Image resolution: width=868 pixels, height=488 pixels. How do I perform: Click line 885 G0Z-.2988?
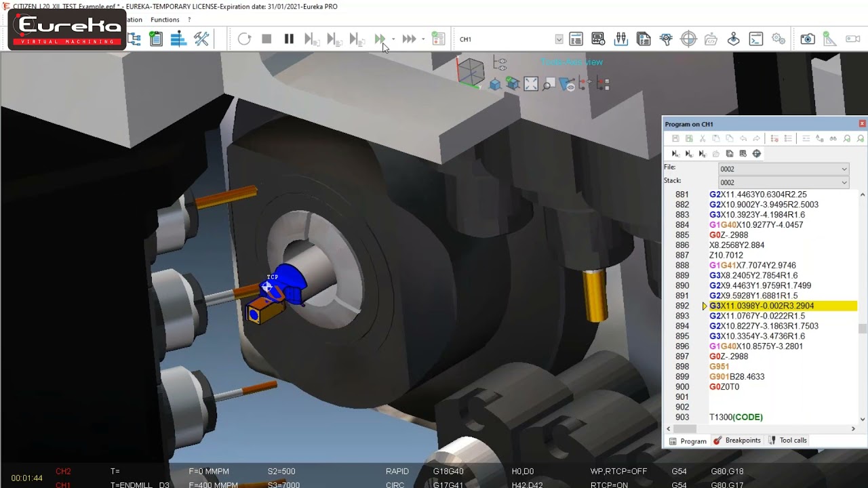point(728,235)
